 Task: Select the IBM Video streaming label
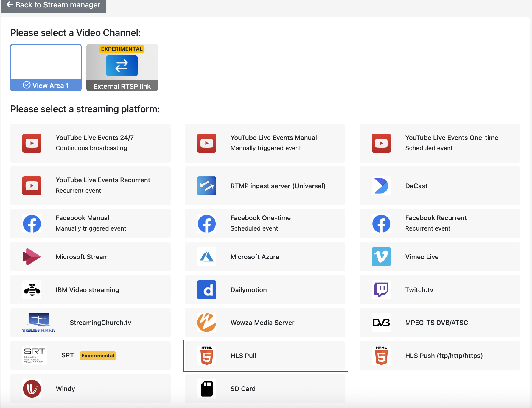click(87, 290)
